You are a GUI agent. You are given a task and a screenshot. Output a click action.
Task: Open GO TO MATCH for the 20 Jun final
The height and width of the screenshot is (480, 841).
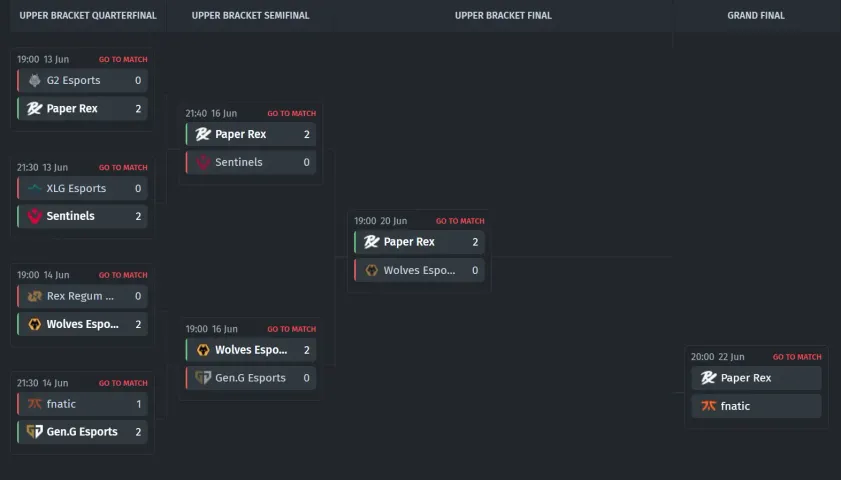click(460, 221)
